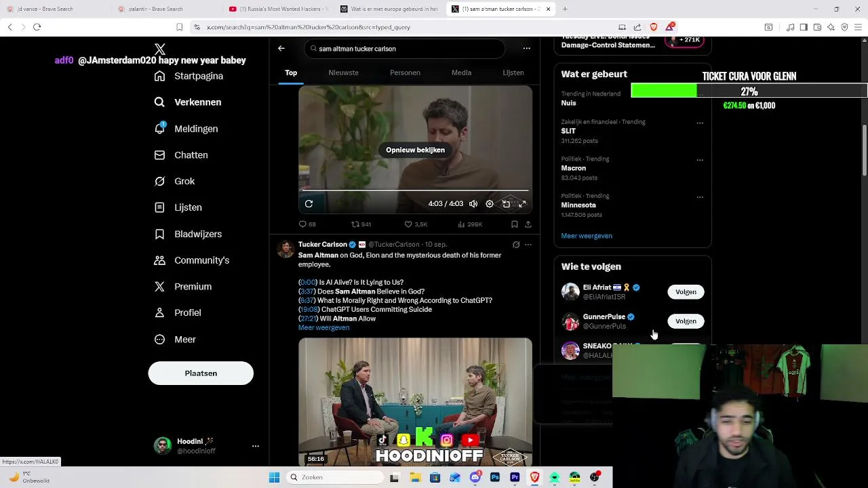868x488 pixels.
Task: Open Verkennen in the sidebar
Action: [188, 102]
